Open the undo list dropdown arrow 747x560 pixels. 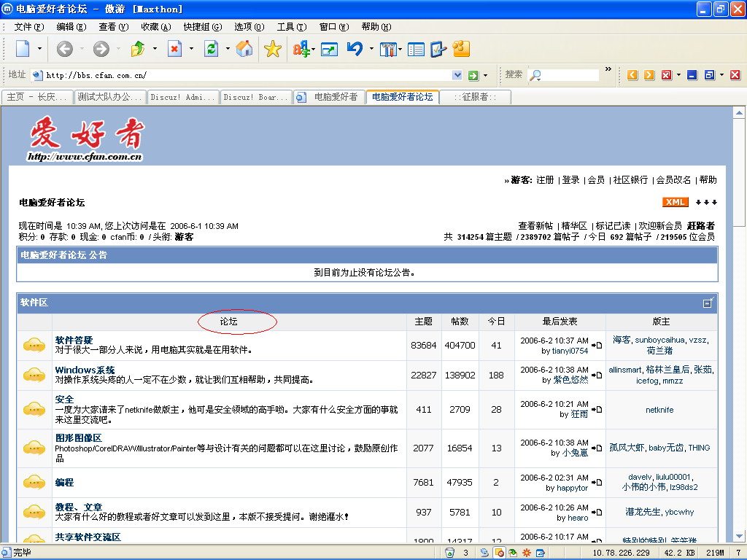coord(371,49)
